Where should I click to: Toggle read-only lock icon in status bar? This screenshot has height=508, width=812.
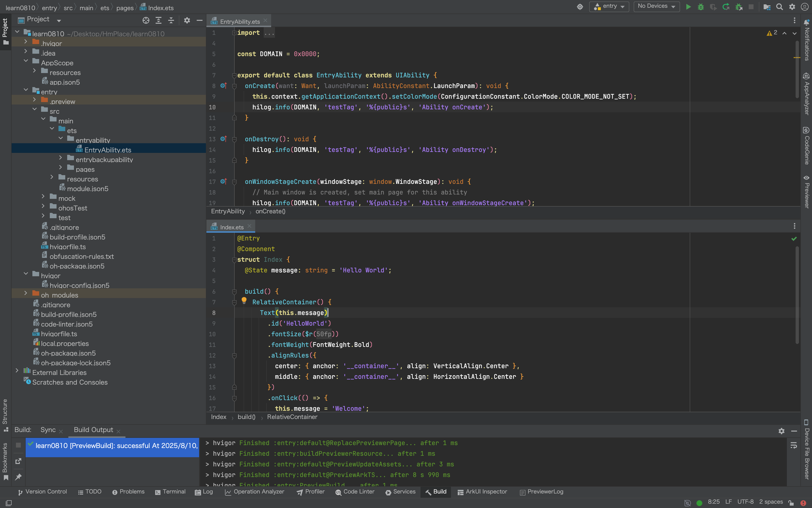pyautogui.click(x=791, y=503)
